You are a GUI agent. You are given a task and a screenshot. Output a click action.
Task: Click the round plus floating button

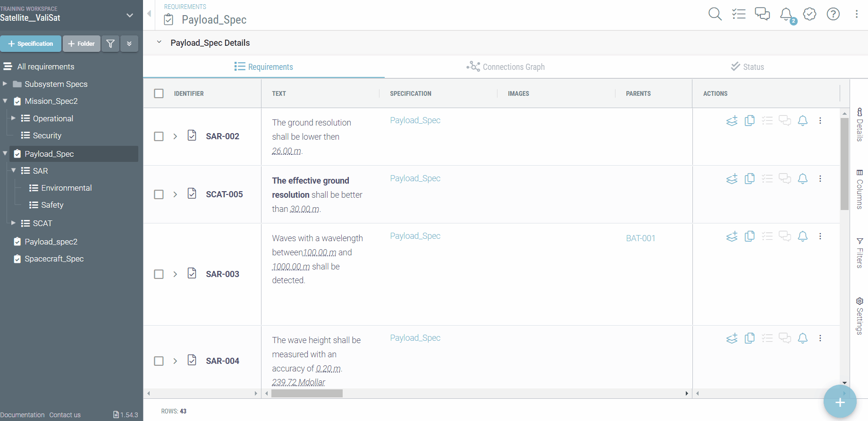tap(840, 402)
